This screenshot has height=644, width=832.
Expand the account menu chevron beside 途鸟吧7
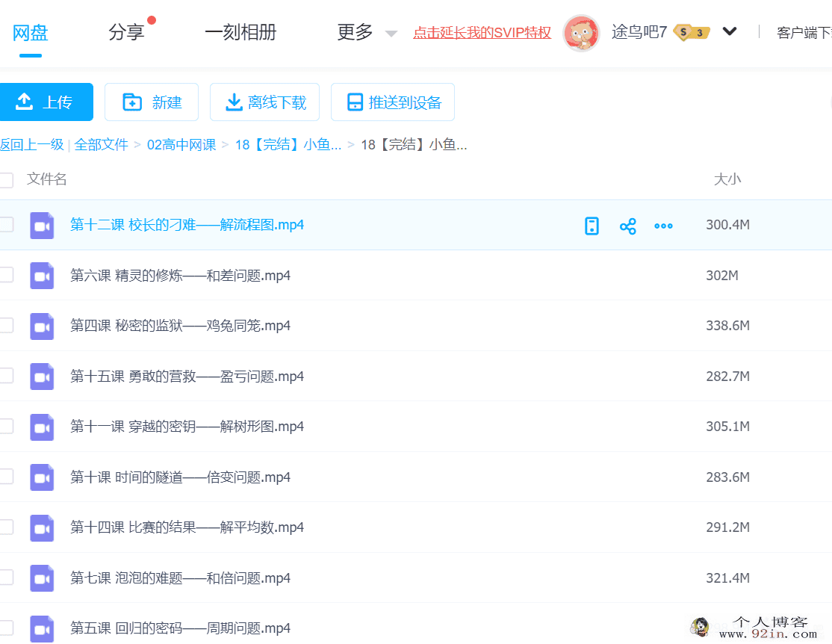(x=730, y=31)
